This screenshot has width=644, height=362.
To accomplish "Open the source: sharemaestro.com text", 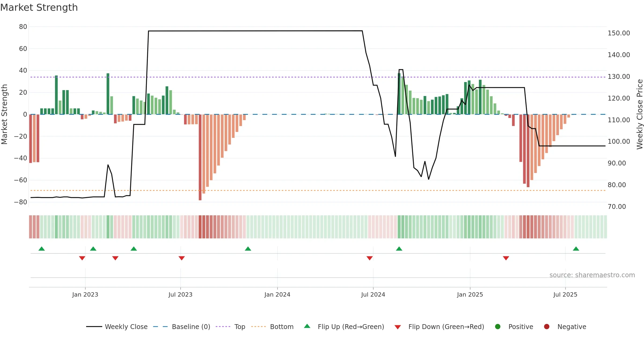I will (592, 275).
